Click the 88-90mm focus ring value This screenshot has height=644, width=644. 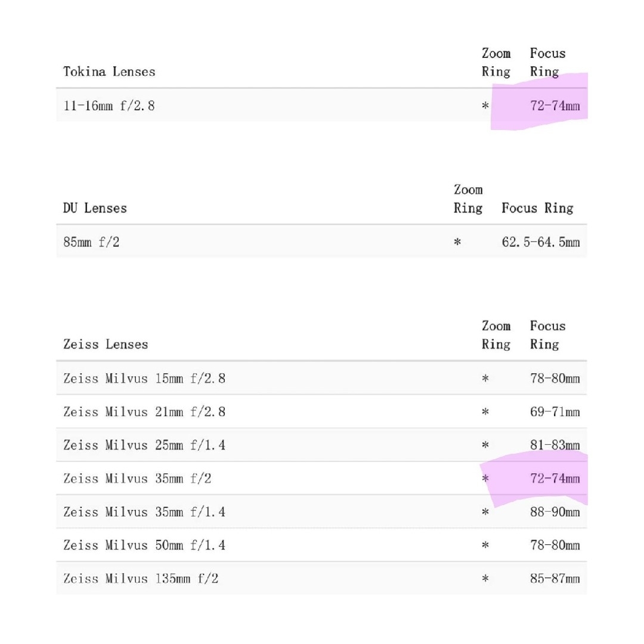[555, 512]
